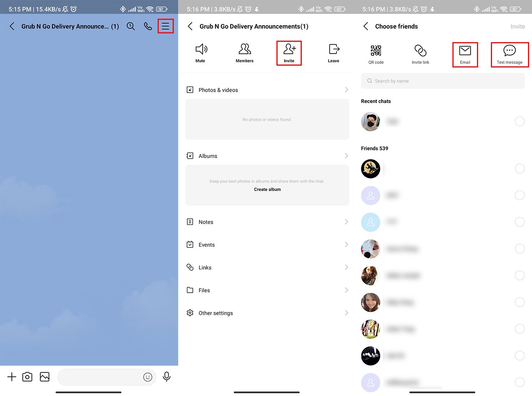This screenshot has height=396, width=532.
Task: Go back from the group settings screen
Action: tap(190, 26)
